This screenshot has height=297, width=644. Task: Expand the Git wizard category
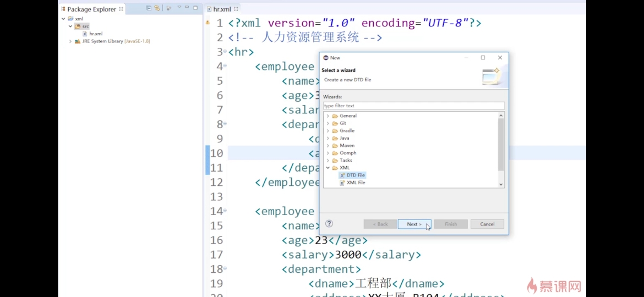click(x=328, y=124)
